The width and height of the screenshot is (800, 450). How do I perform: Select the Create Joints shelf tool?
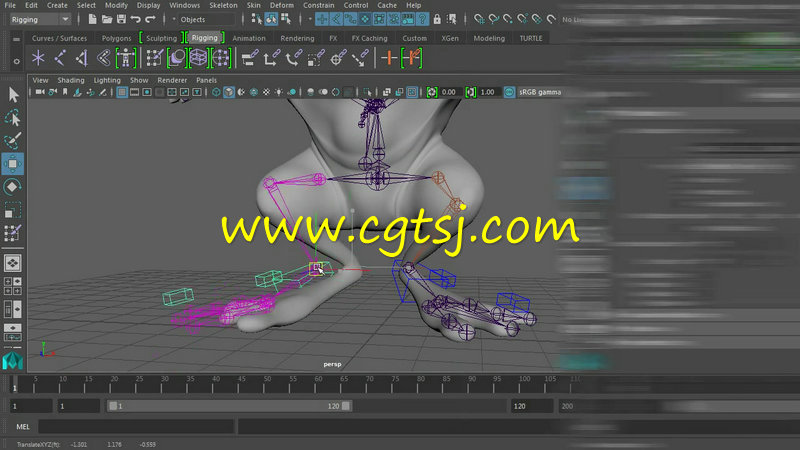[60, 58]
